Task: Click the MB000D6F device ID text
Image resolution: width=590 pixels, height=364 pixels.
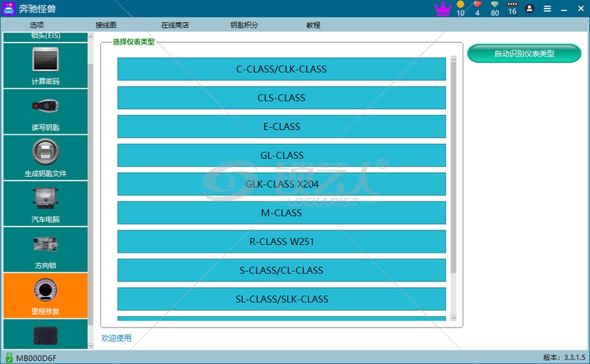Action: [x=36, y=358]
